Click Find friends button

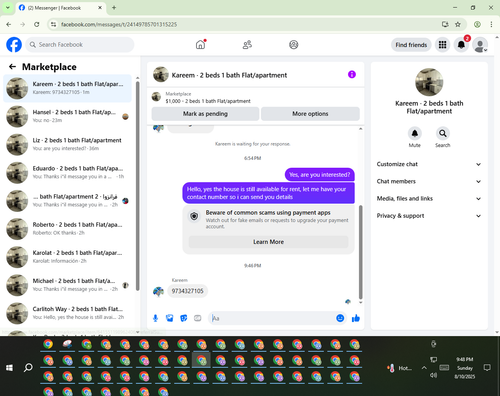point(411,45)
